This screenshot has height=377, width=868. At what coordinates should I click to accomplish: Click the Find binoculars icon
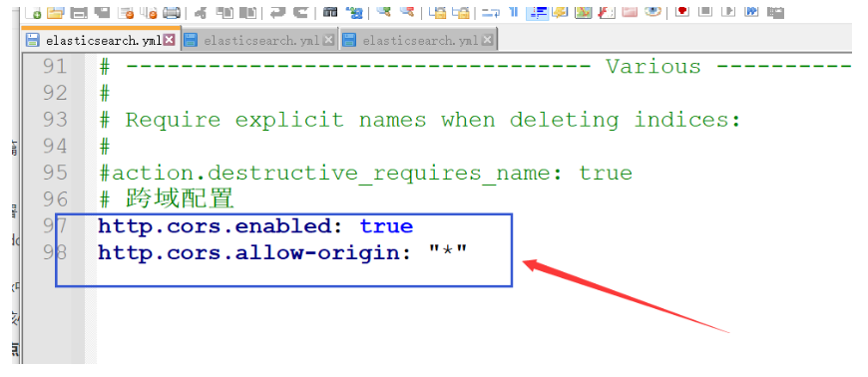click(x=330, y=12)
